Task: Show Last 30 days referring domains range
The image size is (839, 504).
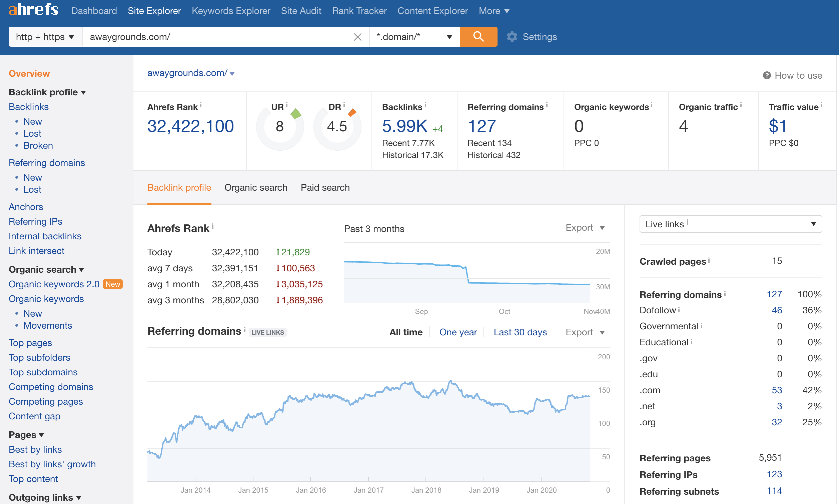Action: tap(520, 332)
